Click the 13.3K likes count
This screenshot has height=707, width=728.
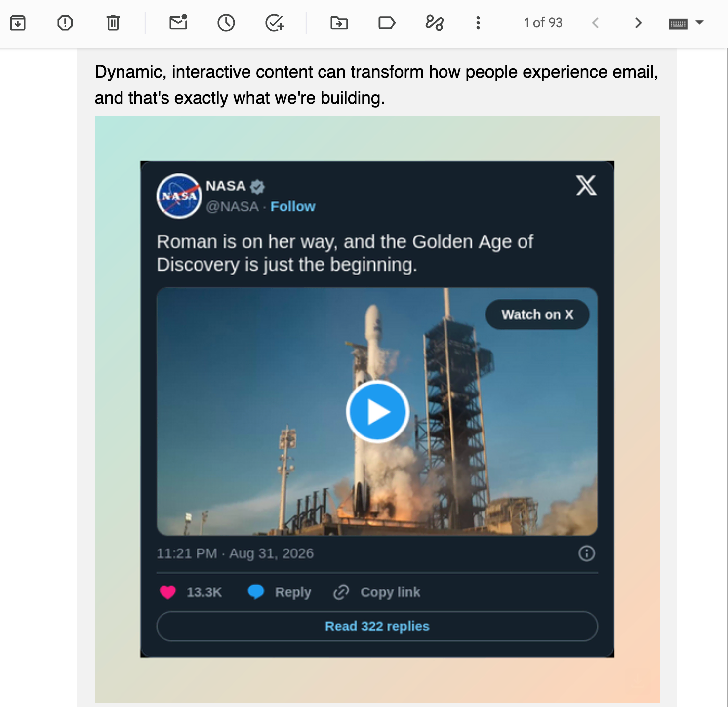(x=204, y=592)
